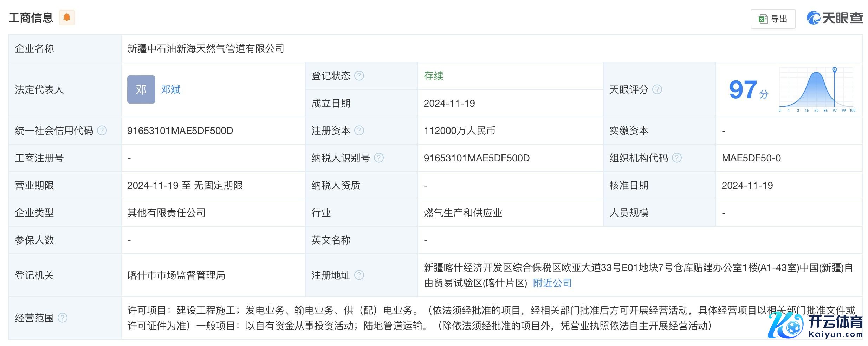Click help icon next to 登记状态
Viewport: 868px width, 346px height.
point(359,76)
